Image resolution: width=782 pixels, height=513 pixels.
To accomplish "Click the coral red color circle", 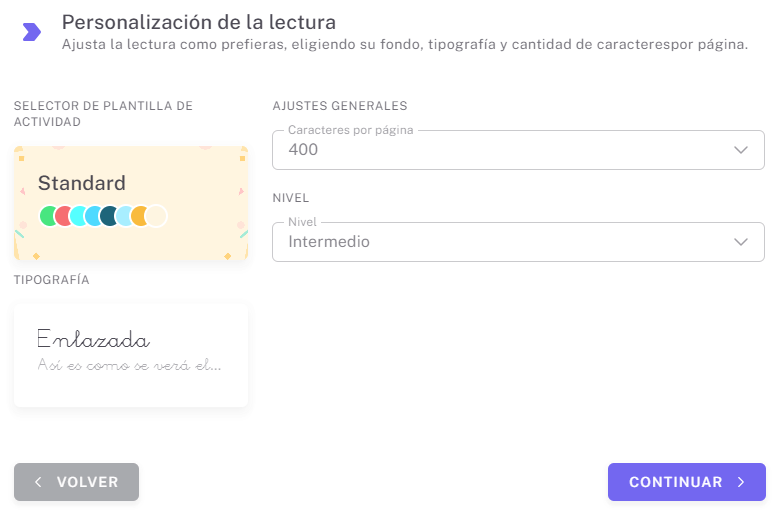I will coord(64,216).
